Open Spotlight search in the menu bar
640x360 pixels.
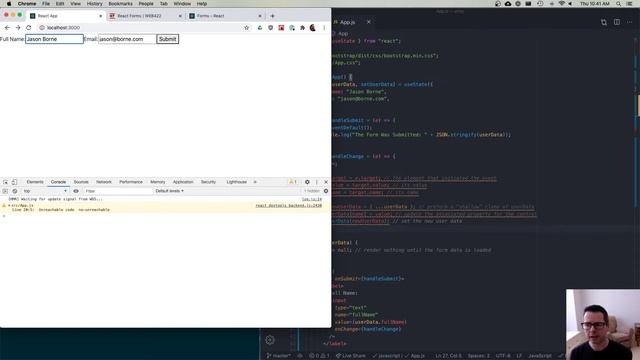tap(619, 4)
